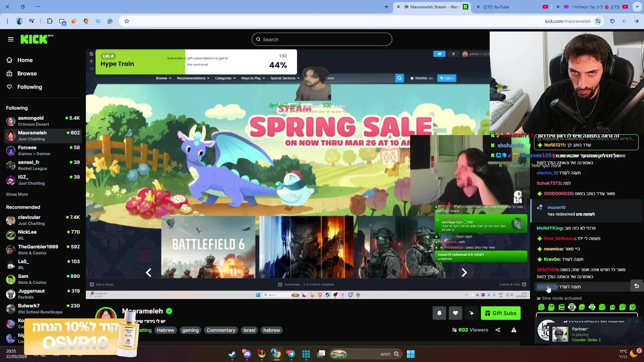Bookmark the page with star icon
644x362 pixels.
tap(127, 21)
